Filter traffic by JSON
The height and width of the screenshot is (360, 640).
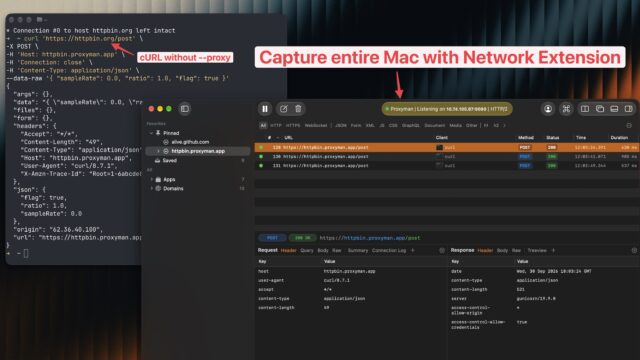340,125
